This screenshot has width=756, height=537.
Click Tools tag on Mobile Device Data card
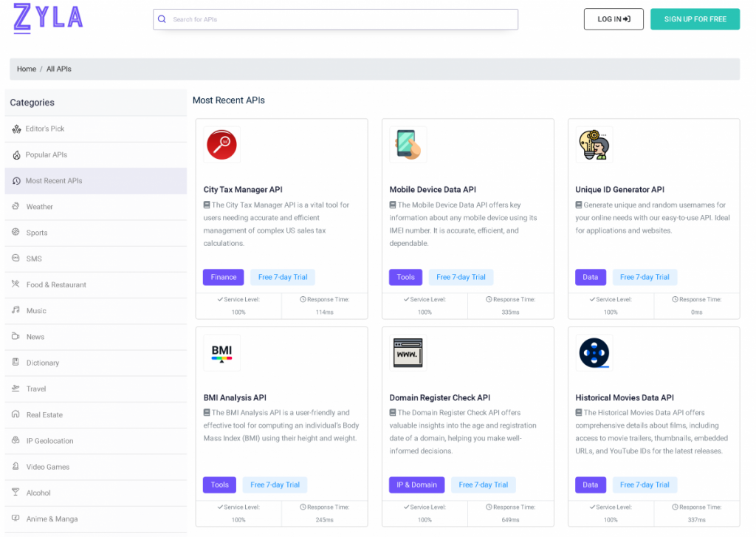[405, 277]
